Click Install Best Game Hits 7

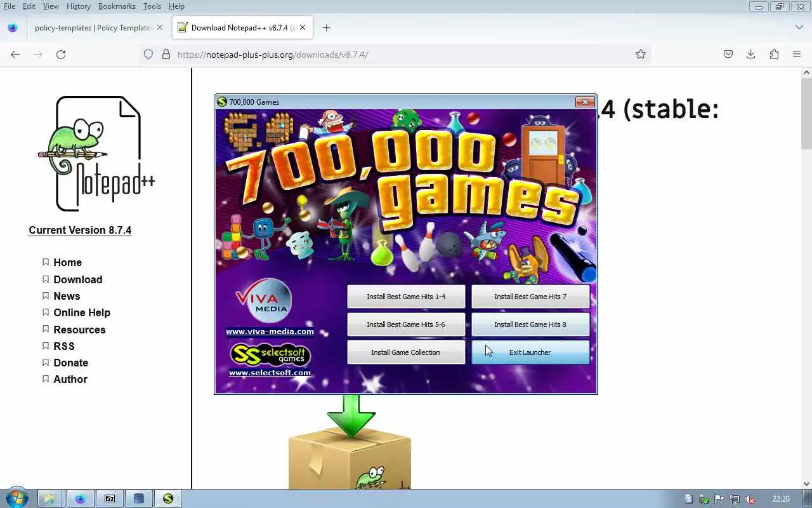[530, 297]
